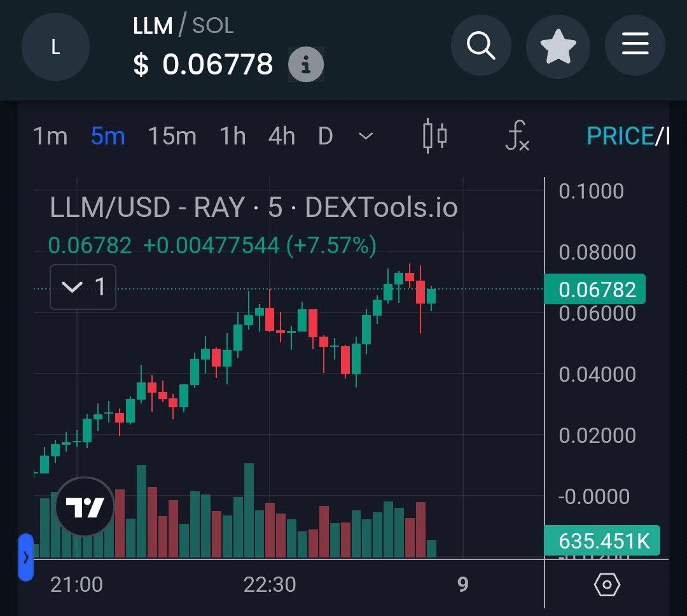Click the 21:00 time axis label

[76, 584]
